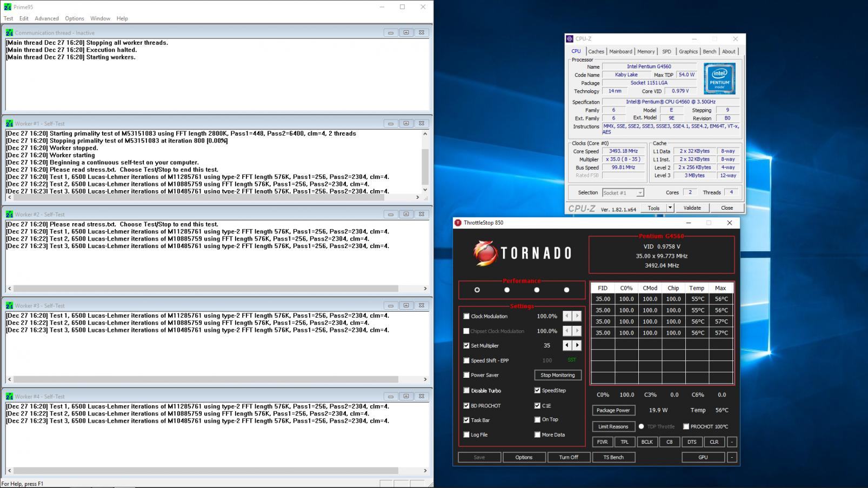Open the Test menu in Prime95

click(9, 18)
